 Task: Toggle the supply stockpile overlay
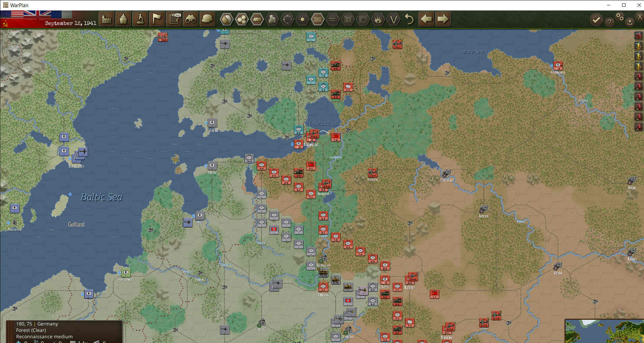tap(272, 19)
